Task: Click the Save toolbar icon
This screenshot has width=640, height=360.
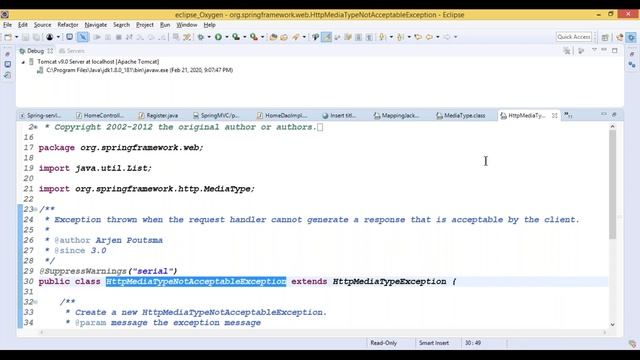Action: (25, 37)
